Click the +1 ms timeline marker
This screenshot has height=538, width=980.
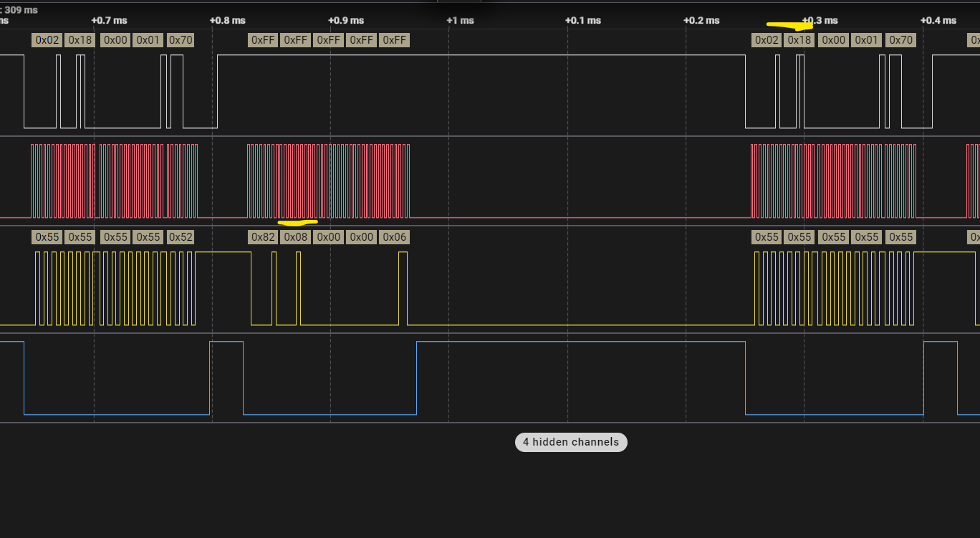[460, 20]
